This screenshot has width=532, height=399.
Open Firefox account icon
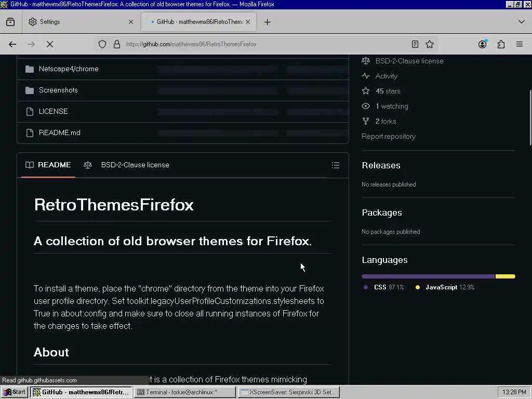483,45
